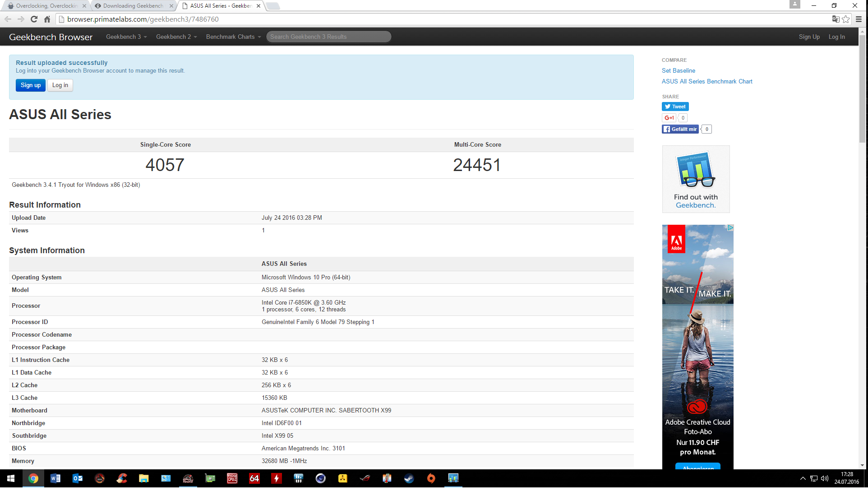Open CCleaner from the taskbar
Viewport: 868px width, 491px height.
coord(121,478)
